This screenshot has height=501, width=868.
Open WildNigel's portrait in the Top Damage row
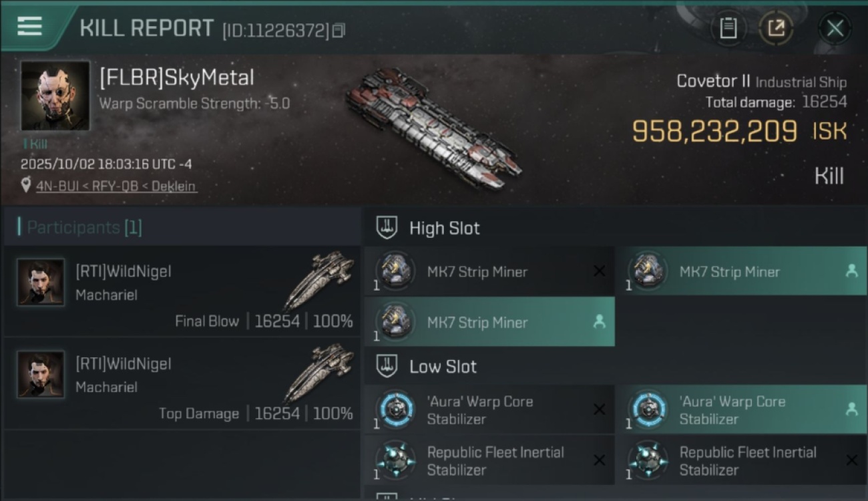[41, 375]
